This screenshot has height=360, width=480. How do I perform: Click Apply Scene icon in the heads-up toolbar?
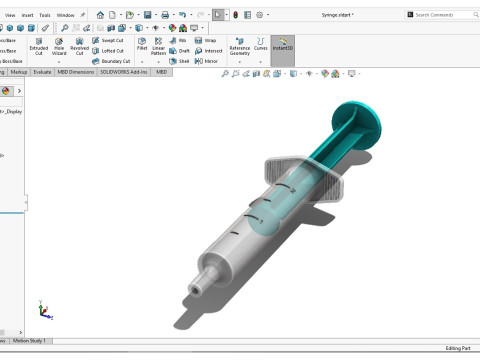[x=335, y=74]
